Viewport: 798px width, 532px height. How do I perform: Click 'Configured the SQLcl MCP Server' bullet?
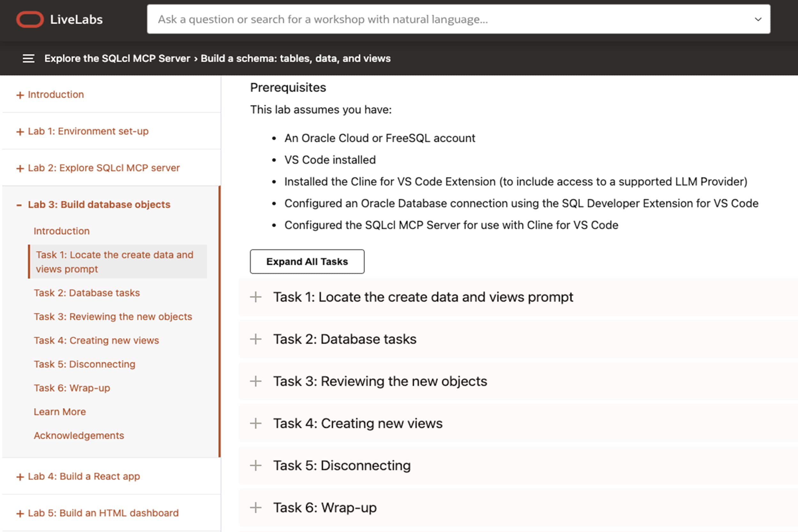451,225
